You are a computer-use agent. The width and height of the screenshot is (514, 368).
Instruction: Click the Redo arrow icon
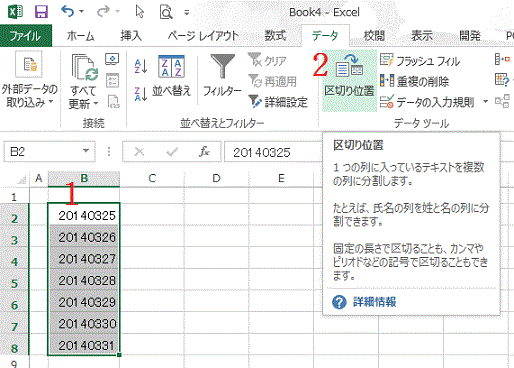coord(103,12)
